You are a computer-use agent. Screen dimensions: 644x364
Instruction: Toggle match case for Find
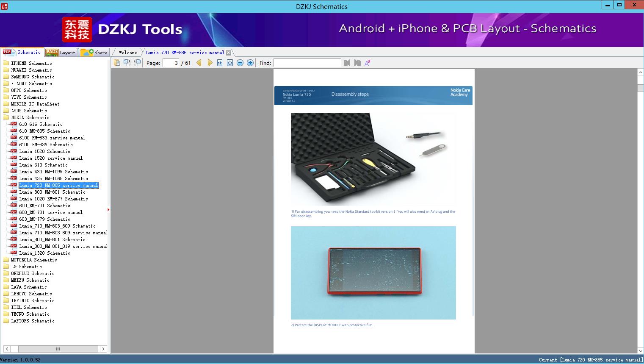(368, 63)
